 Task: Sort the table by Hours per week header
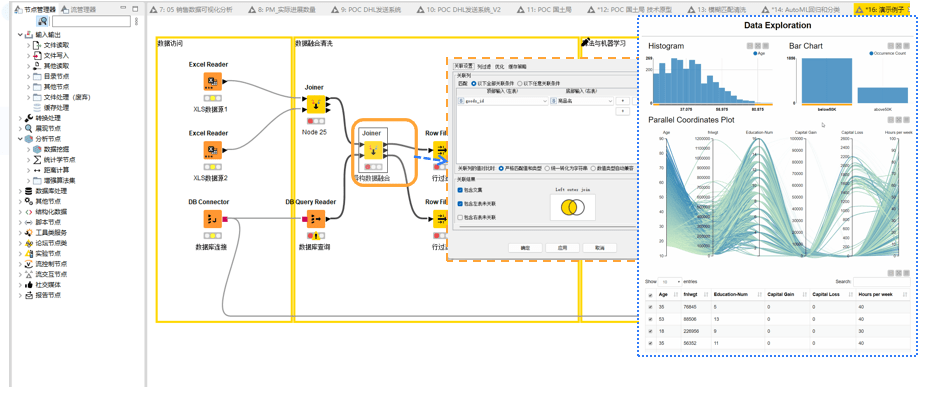[x=882, y=295]
